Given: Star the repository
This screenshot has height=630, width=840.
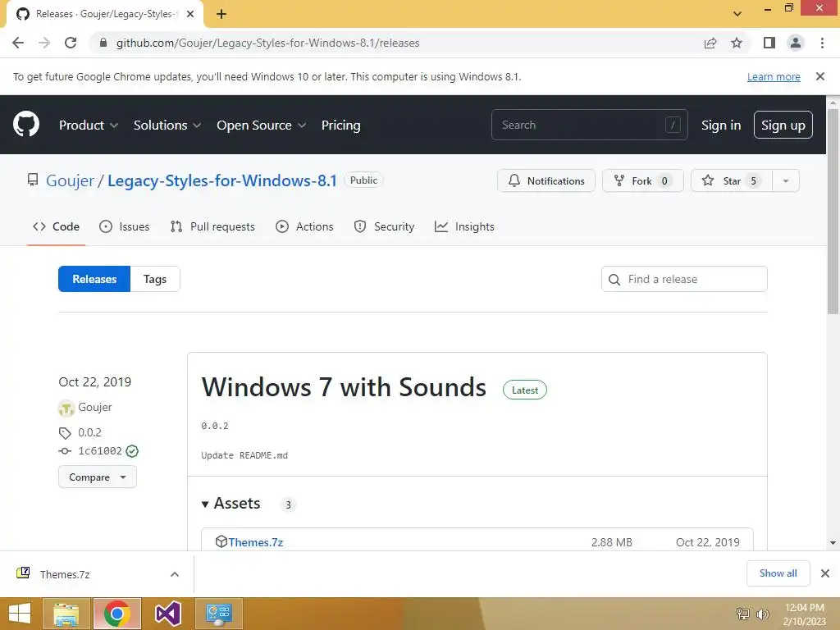Looking at the screenshot, I should point(732,181).
